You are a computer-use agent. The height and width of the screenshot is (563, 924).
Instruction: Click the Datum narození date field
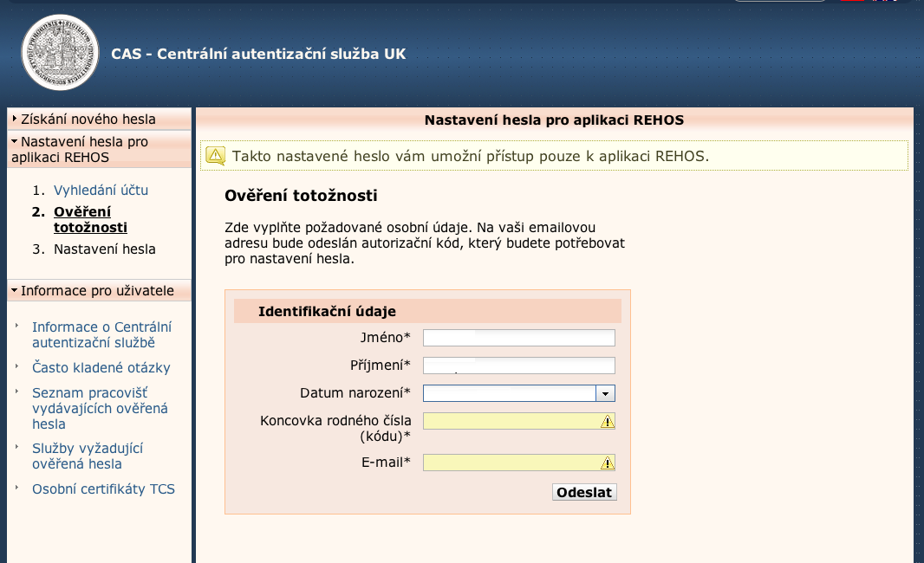pos(510,393)
